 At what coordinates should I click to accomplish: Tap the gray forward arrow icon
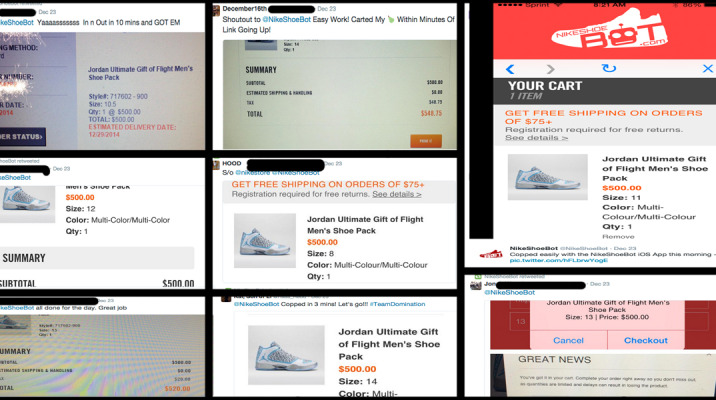point(550,69)
